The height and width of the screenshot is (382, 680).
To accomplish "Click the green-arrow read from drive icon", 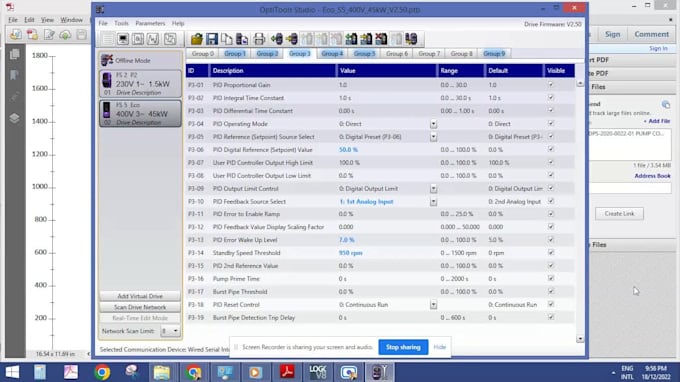I will click(276, 39).
